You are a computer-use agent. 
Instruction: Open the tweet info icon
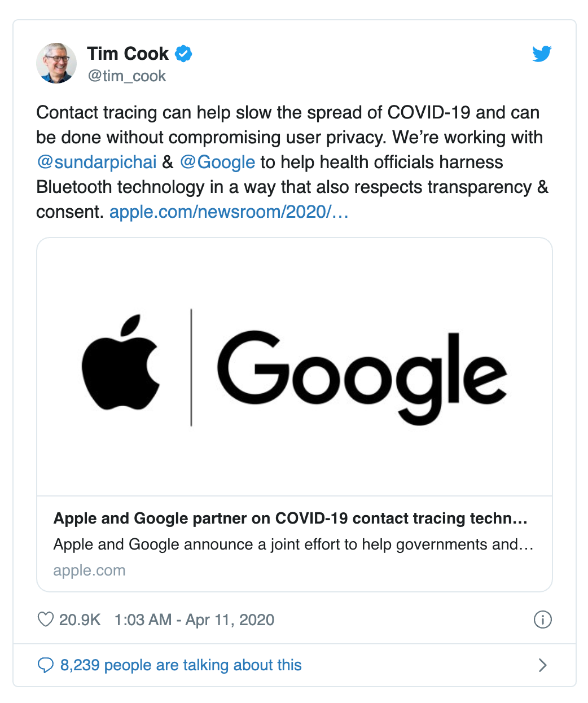click(542, 619)
